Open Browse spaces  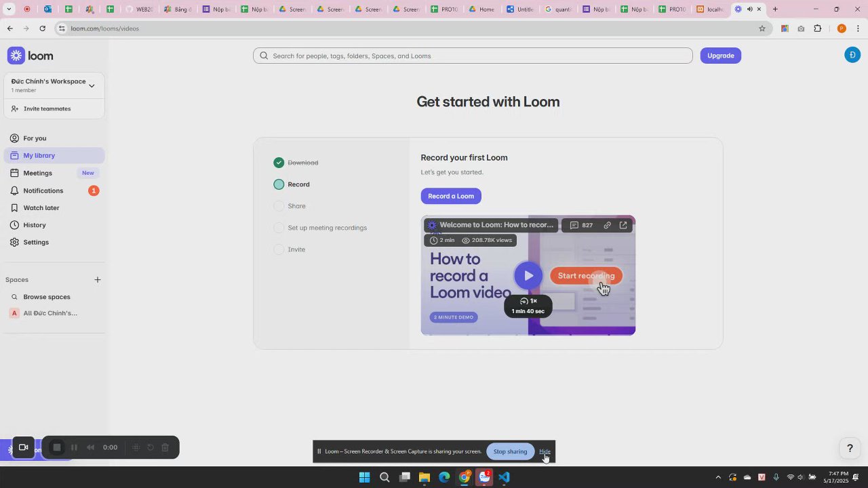[54, 297]
